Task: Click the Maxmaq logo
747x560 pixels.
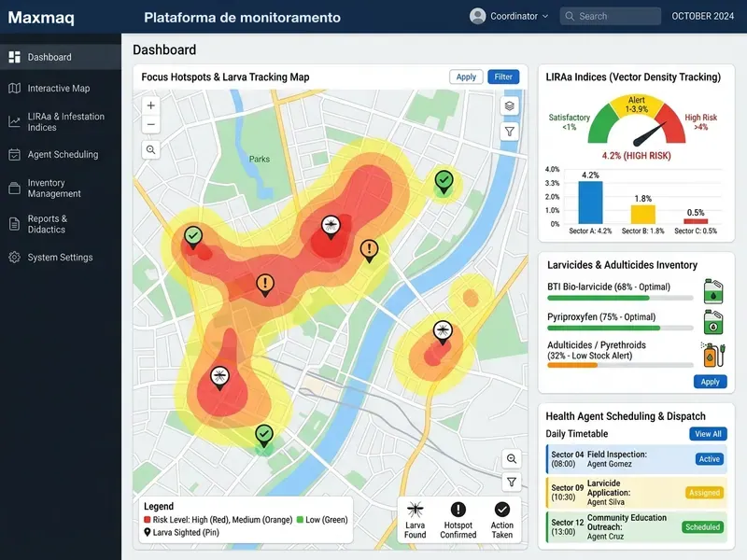Action: [x=41, y=18]
